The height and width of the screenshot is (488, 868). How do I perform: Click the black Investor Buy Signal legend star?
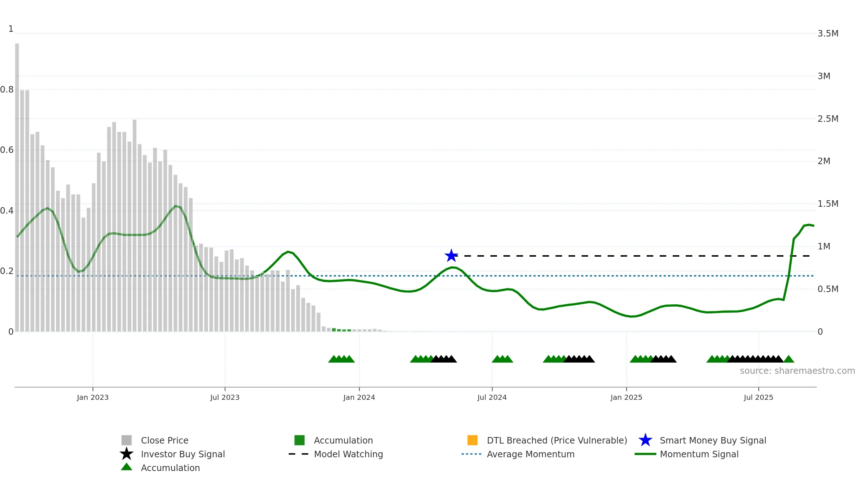coord(127,454)
